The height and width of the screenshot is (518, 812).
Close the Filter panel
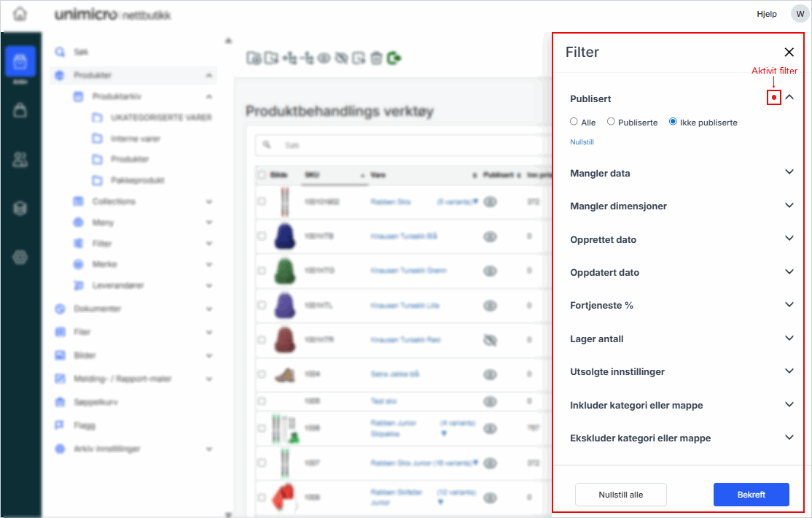point(789,52)
